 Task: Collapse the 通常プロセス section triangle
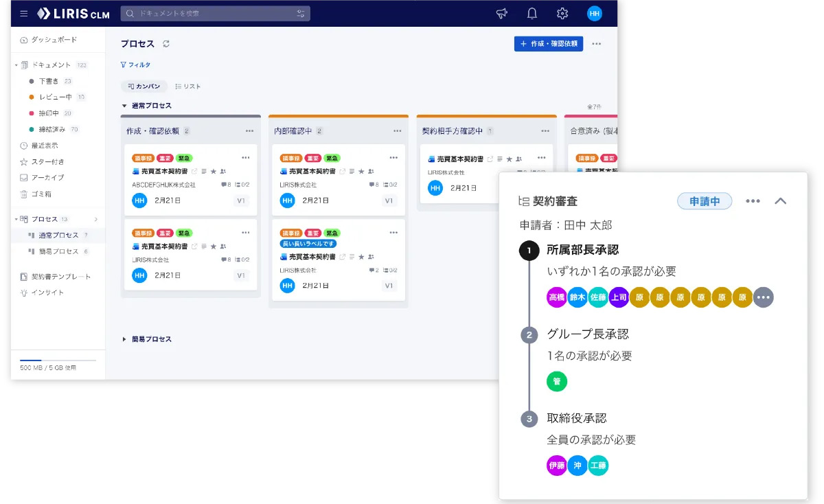(124, 106)
